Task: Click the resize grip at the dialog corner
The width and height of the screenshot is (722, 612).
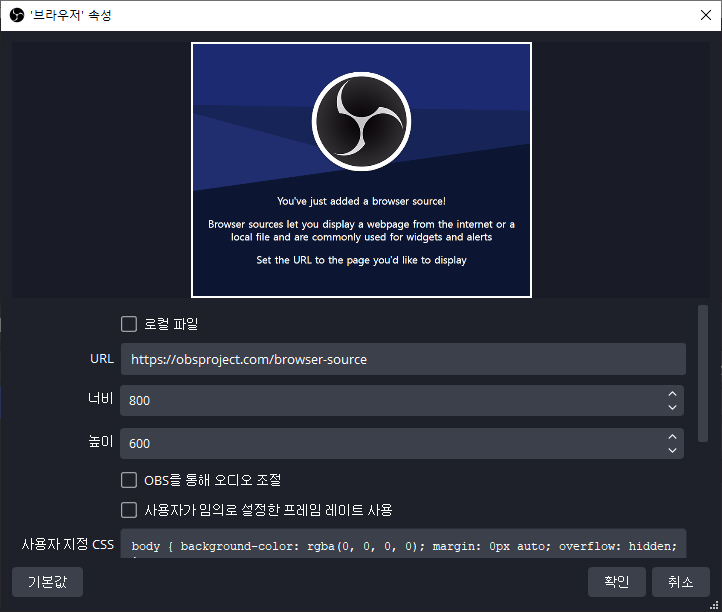Action: coord(714,605)
